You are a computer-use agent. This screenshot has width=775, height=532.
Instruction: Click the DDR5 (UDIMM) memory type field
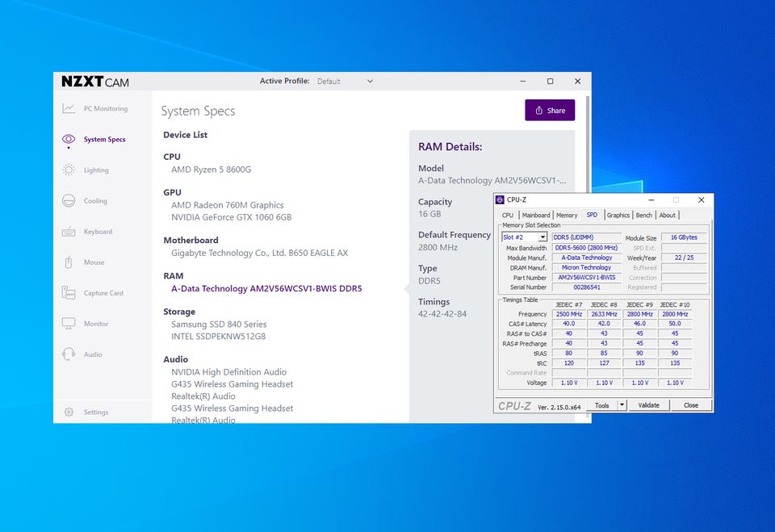[x=587, y=237]
